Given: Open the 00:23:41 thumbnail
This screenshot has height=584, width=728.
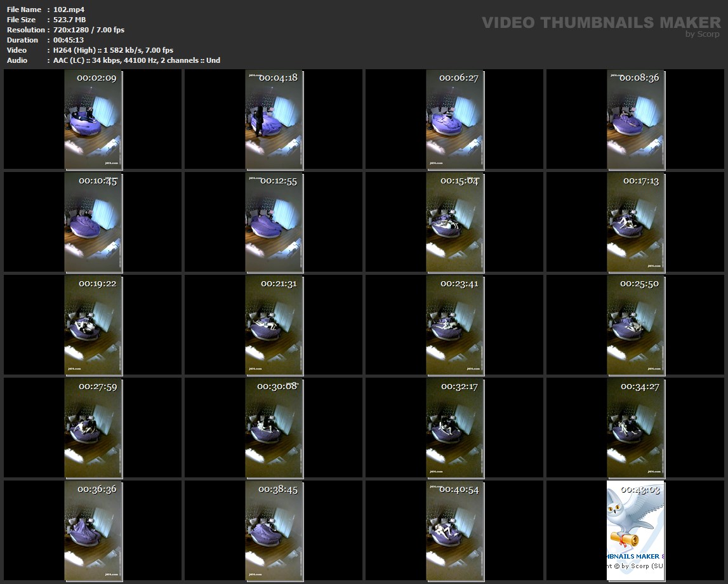Looking at the screenshot, I should [455, 326].
